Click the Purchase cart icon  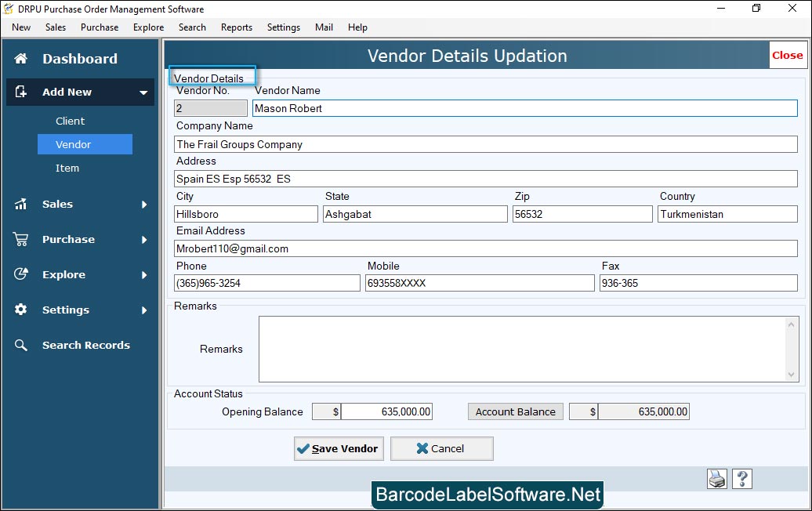pyautogui.click(x=21, y=239)
